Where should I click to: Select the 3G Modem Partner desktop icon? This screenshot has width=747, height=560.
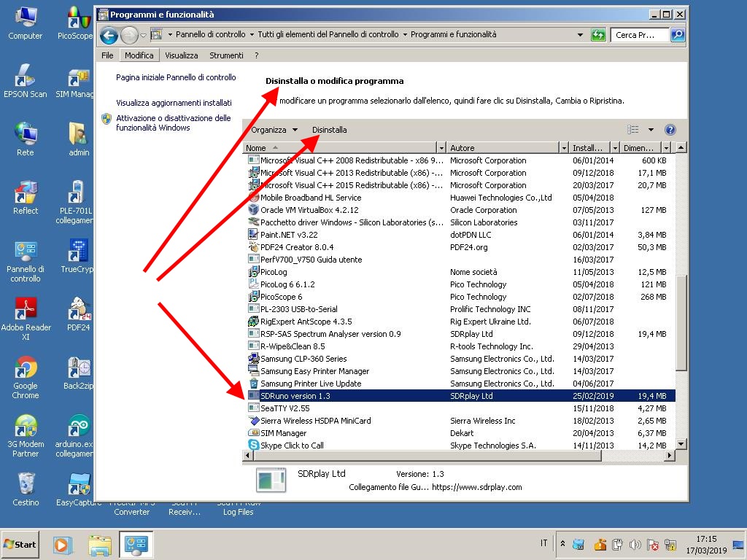[x=26, y=436]
